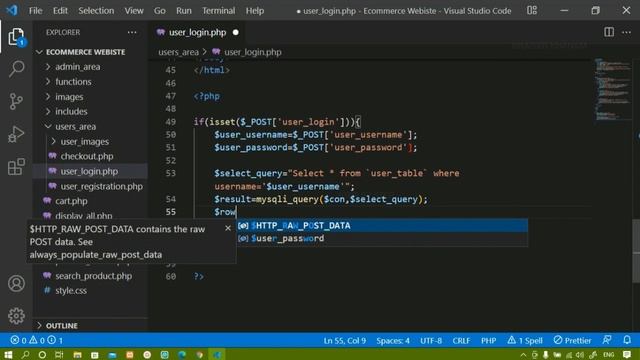Click the Split Editor Right icon
This screenshot has height=360, width=640.
(x=609, y=32)
